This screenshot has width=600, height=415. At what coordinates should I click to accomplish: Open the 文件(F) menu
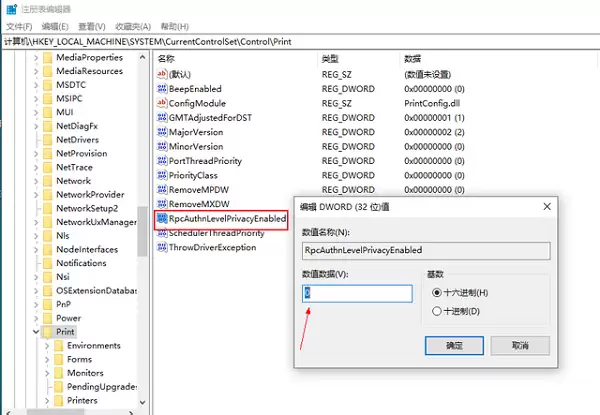22,27
